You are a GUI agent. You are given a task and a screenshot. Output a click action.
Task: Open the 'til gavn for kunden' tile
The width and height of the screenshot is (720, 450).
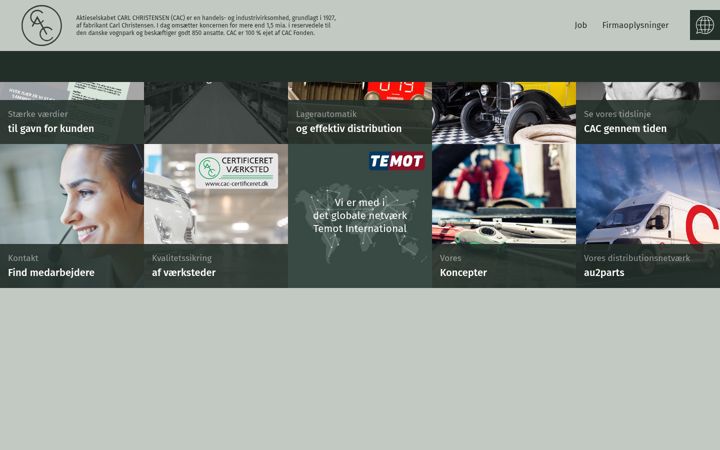72,122
